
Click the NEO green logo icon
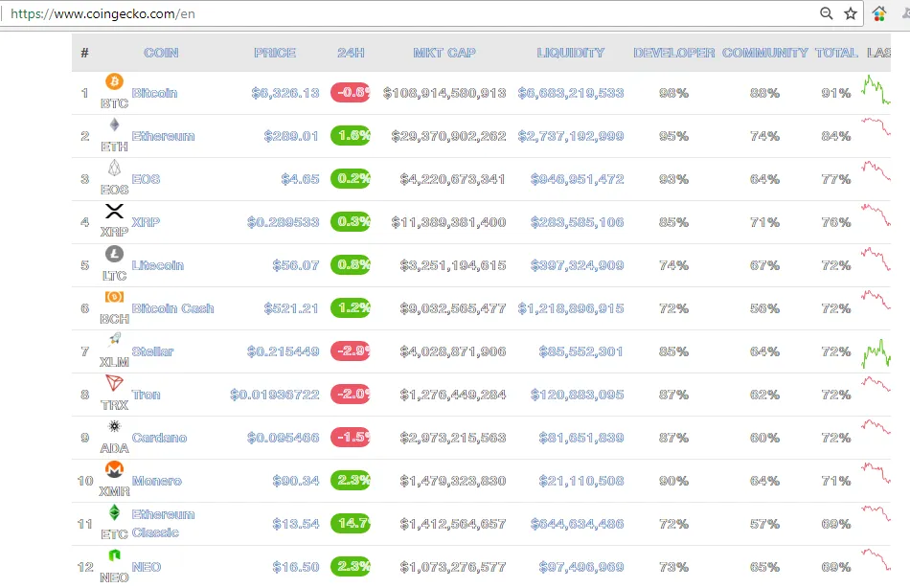[114, 555]
